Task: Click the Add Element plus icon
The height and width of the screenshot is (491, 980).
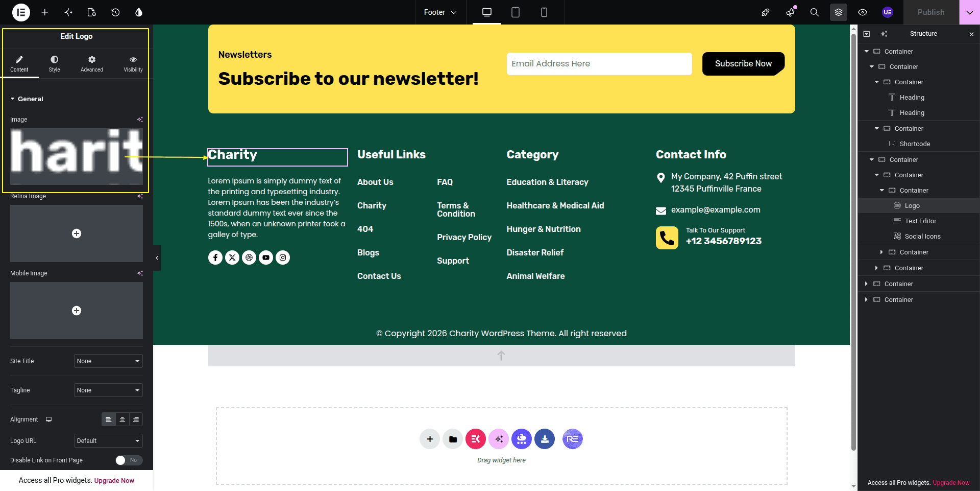Action: pyautogui.click(x=45, y=12)
